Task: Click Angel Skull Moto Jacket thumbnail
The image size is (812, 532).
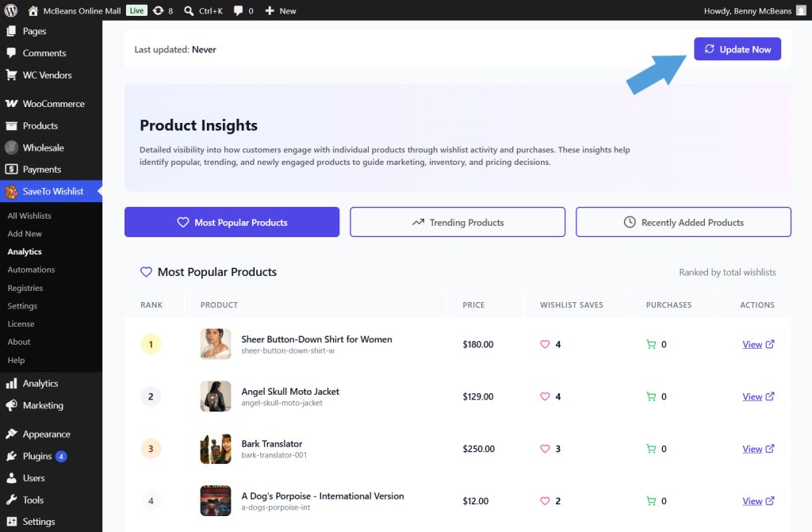Action: click(216, 396)
